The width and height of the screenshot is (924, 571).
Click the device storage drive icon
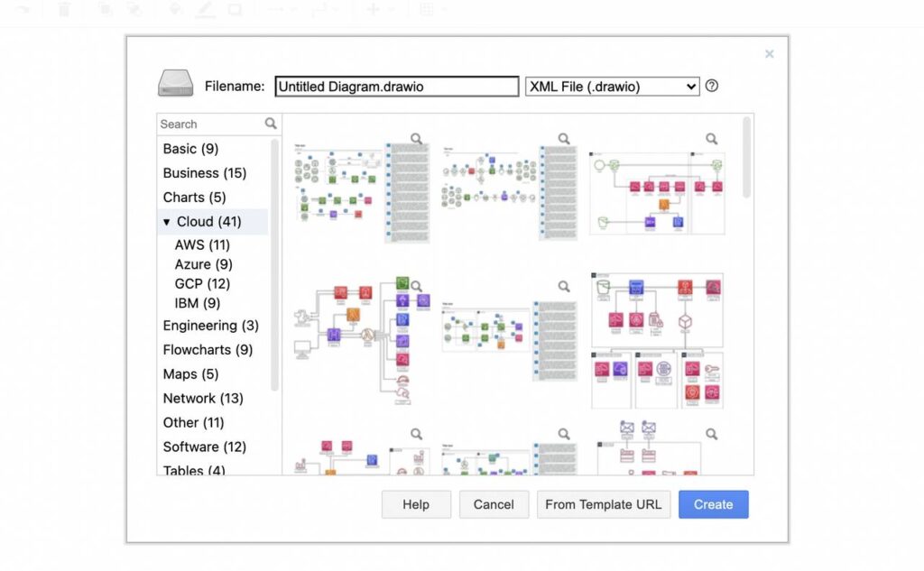[x=176, y=83]
